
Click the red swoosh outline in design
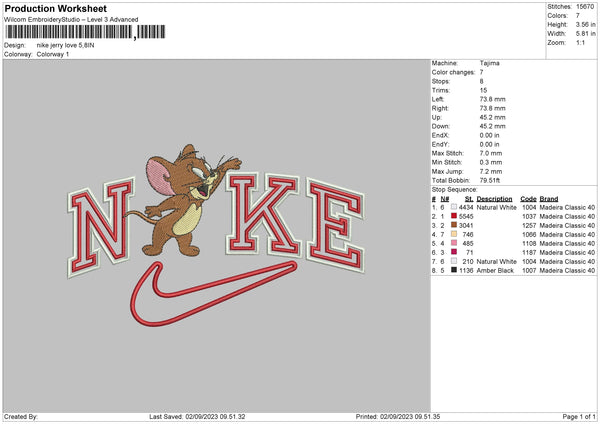[x=213, y=294]
